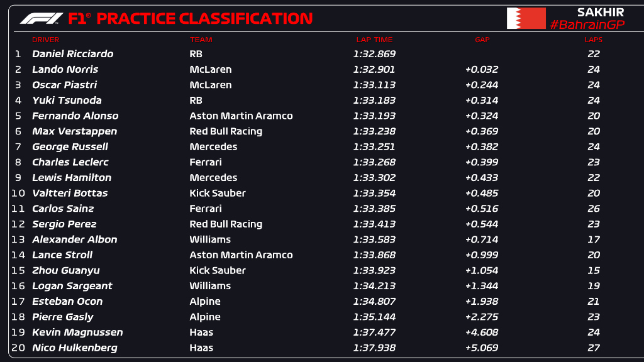This screenshot has width=644, height=362.
Task: Click Fernando Alonso's Aston Martin Aramco team
Action: tap(241, 116)
